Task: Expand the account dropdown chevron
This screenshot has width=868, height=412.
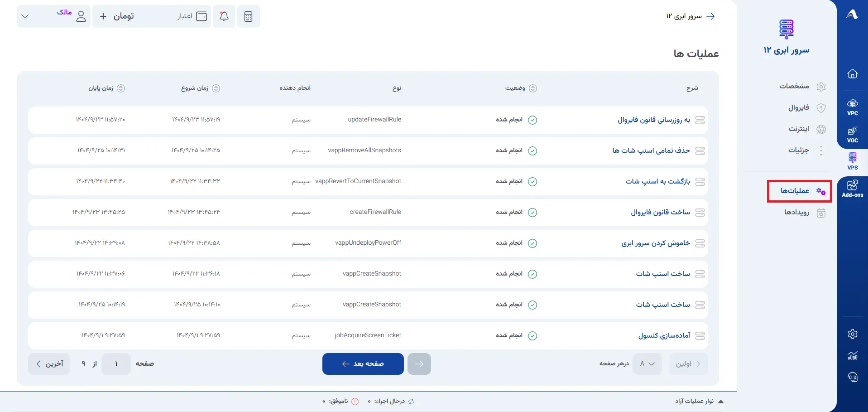Action: click(x=25, y=16)
